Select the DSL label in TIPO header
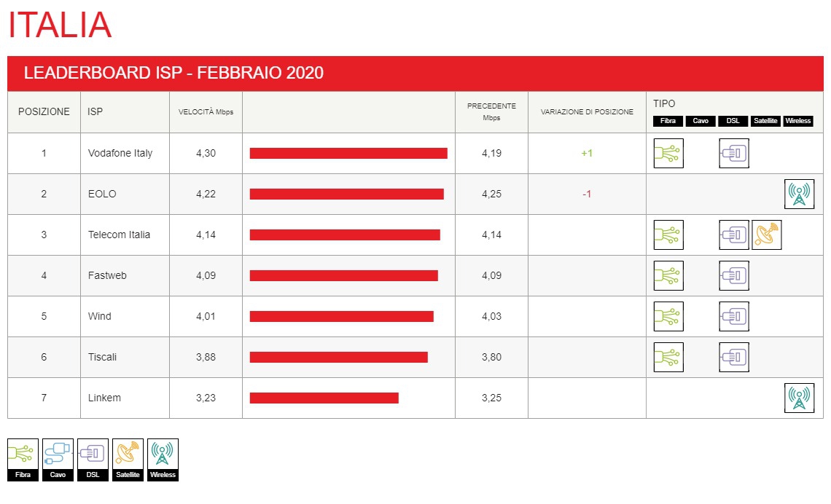Screen dimensions: 831x504 point(733,121)
